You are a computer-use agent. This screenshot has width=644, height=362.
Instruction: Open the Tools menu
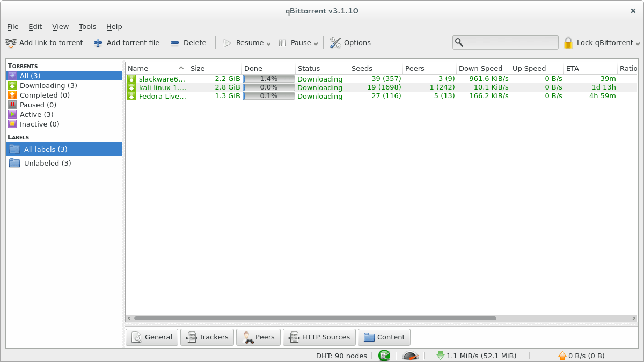(87, 26)
